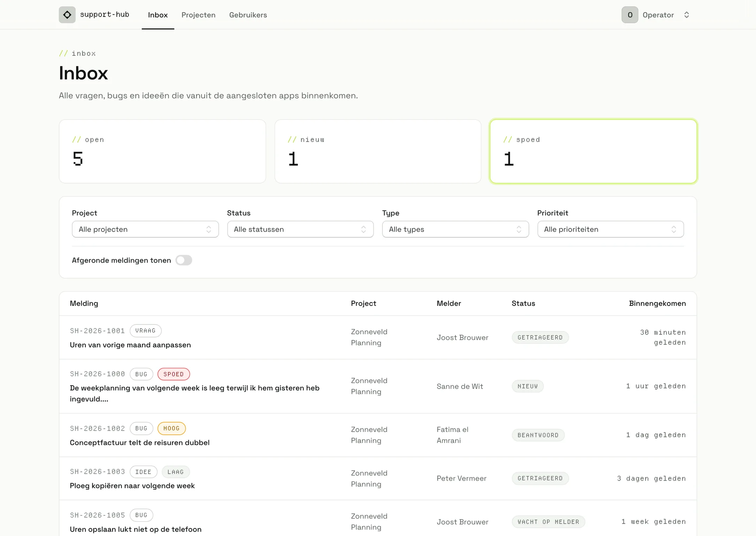Open ticket Ploeg kopiëren naar volgende week
Screen dimensions: 756x536
click(x=132, y=486)
